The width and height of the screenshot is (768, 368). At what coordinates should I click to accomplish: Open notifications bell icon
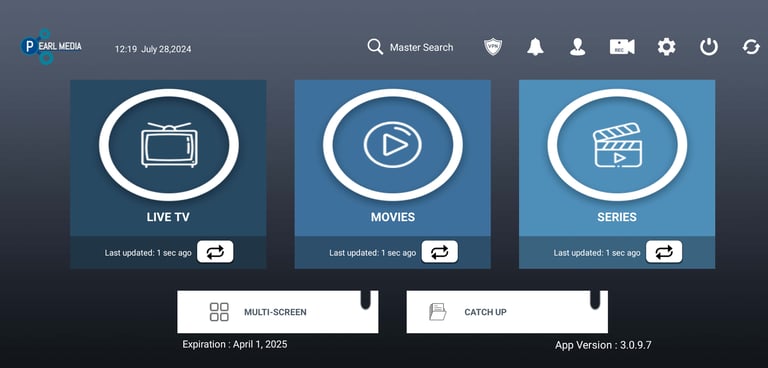[x=535, y=47]
